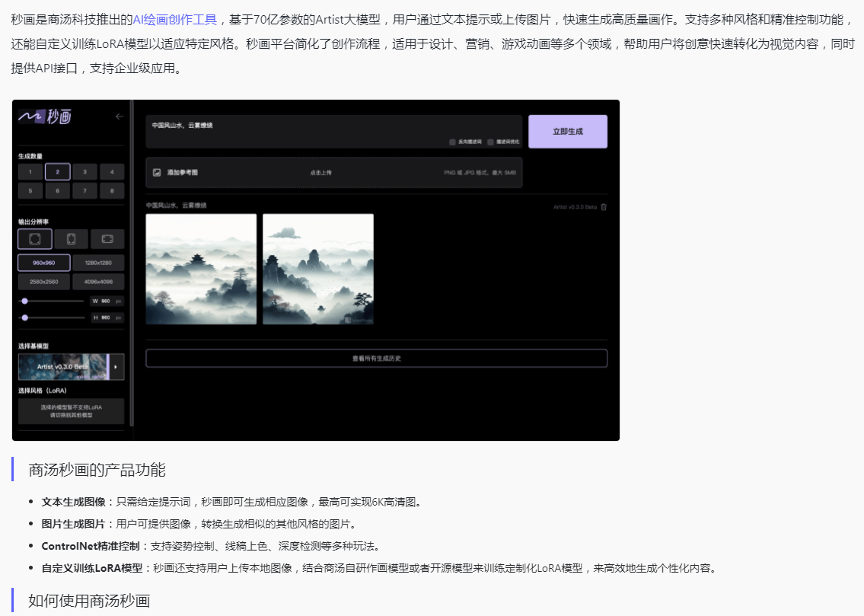864x616 pixels.
Task: Select the Artist v0.3.0 Beta model card
Action: 63,367
